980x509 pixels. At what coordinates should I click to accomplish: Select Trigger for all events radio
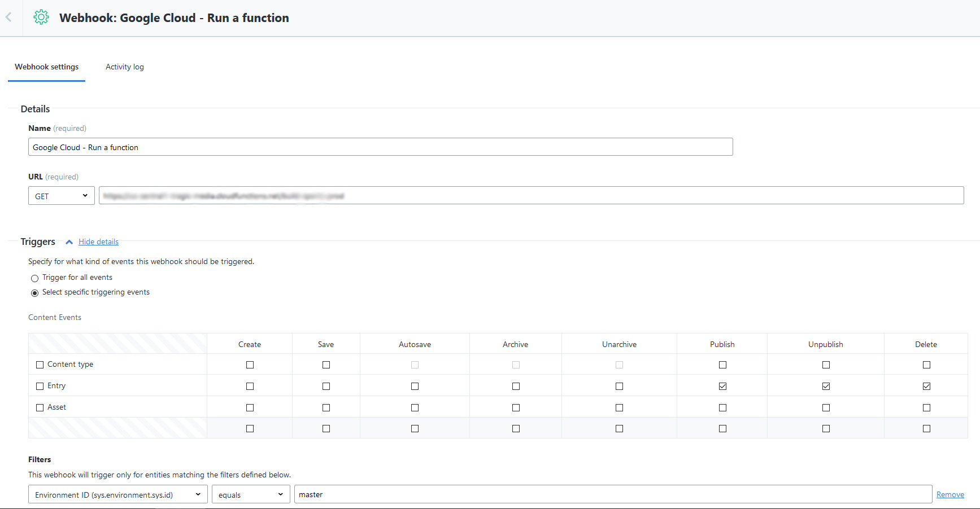[x=34, y=278]
